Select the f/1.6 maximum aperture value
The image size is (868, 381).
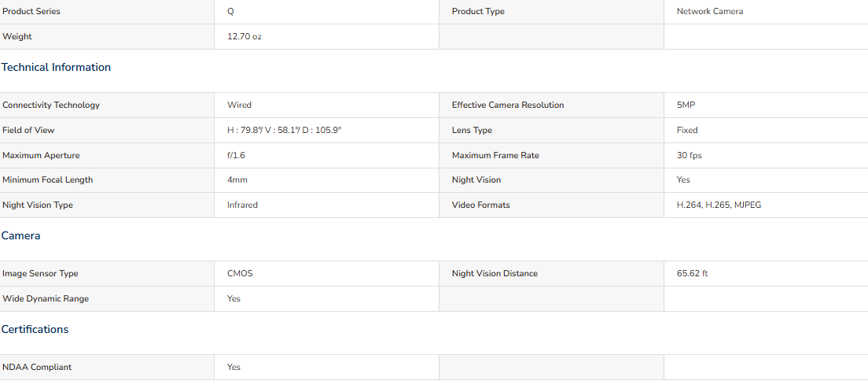(x=236, y=156)
